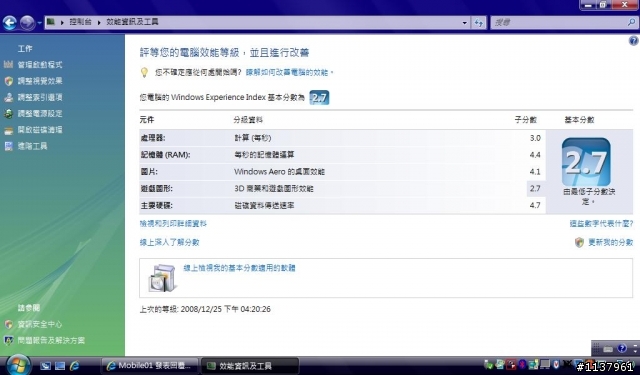Click the Forward navigation arrow button
The height and width of the screenshot is (375, 640).
coord(27,23)
